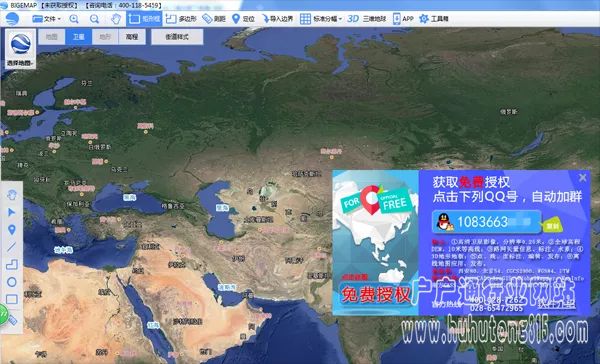Toggle the 地图 map layer button

[52, 37]
